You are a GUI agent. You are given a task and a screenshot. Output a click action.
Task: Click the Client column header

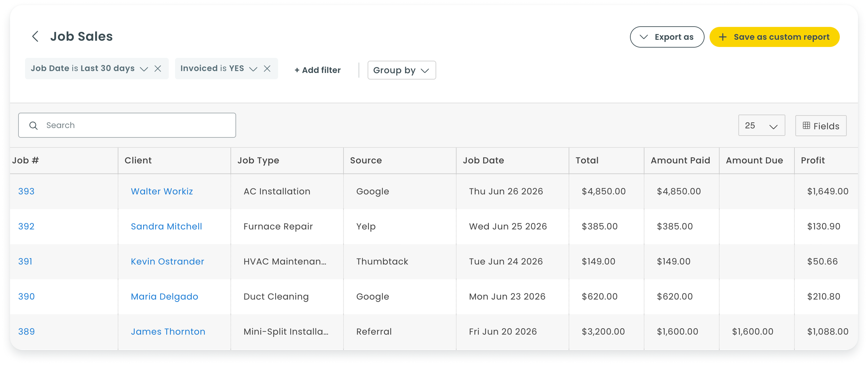pos(174,161)
